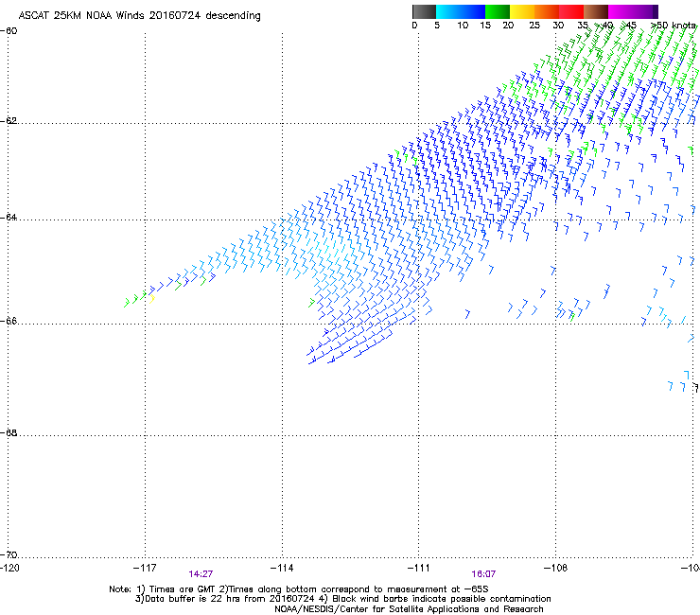The width and height of the screenshot is (700, 615).
Task: Select the cyan-blue 5-15 knots legend band
Action: [x=461, y=11]
